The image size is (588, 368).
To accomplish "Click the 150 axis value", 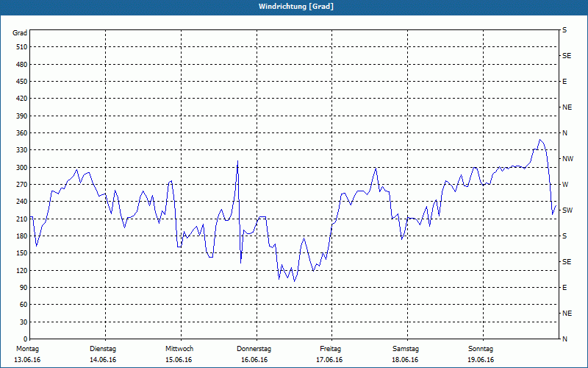I will click(x=21, y=253).
